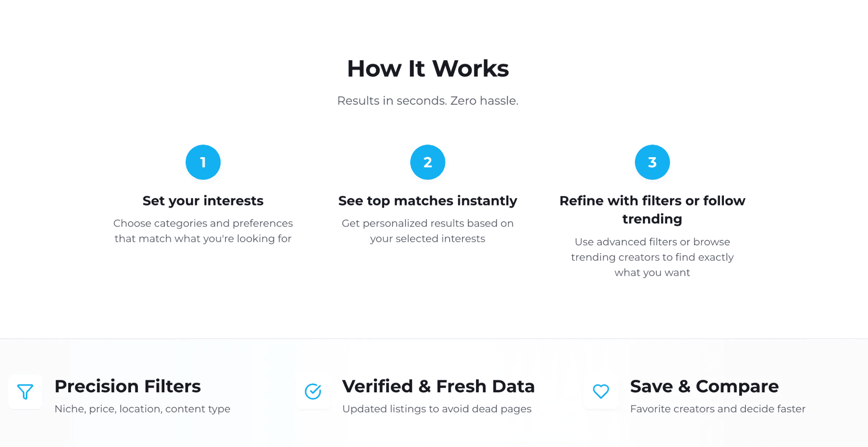This screenshot has height=447, width=868.
Task: Click "Refine with filters or follow trending" title
Action: coord(652,210)
